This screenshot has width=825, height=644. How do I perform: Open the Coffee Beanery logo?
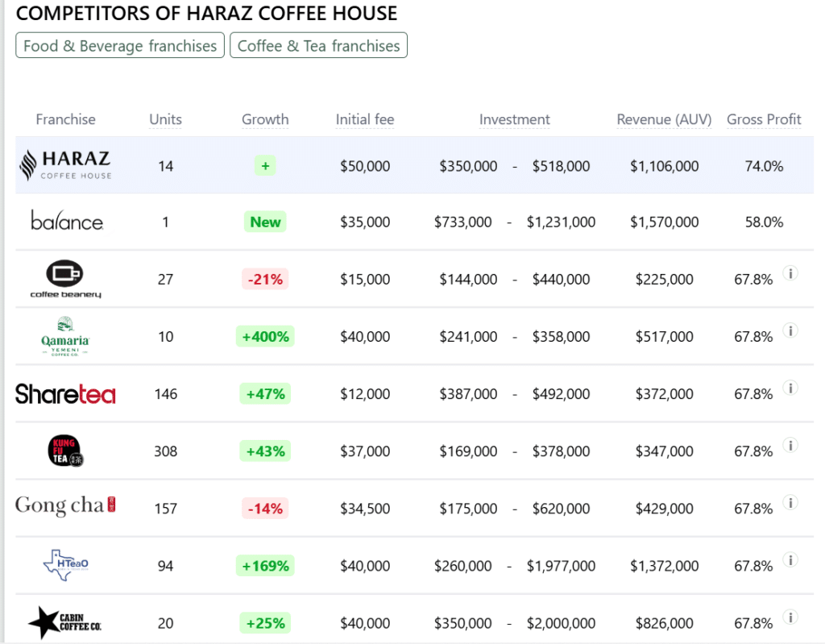[65, 279]
